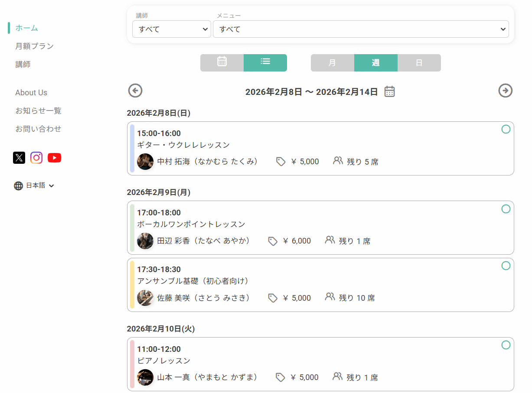Click 佐藤 美咲 instructor avatar thumbnail
Viewport: 532px width, 393px height.
[x=145, y=298]
